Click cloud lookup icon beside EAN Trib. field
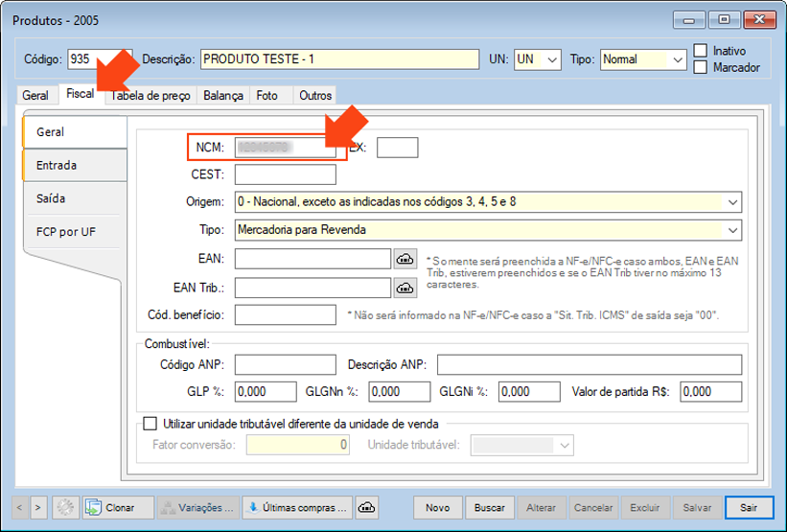The height and width of the screenshot is (532, 787). (404, 287)
